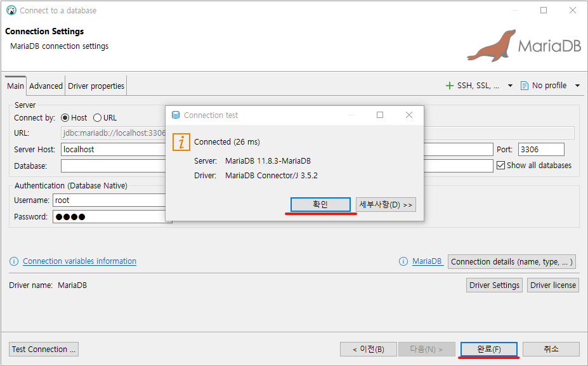Click the Connection Settings heading
Image resolution: width=588 pixels, height=366 pixels.
pos(44,31)
